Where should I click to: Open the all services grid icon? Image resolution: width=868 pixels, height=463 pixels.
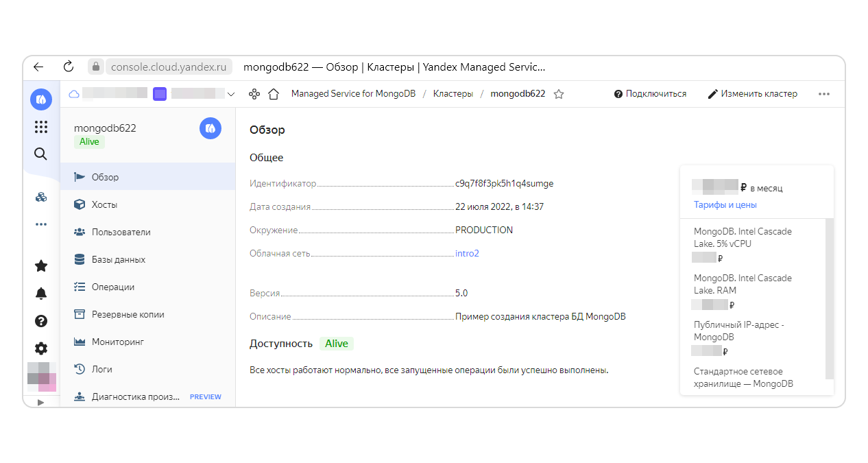pos(41,127)
